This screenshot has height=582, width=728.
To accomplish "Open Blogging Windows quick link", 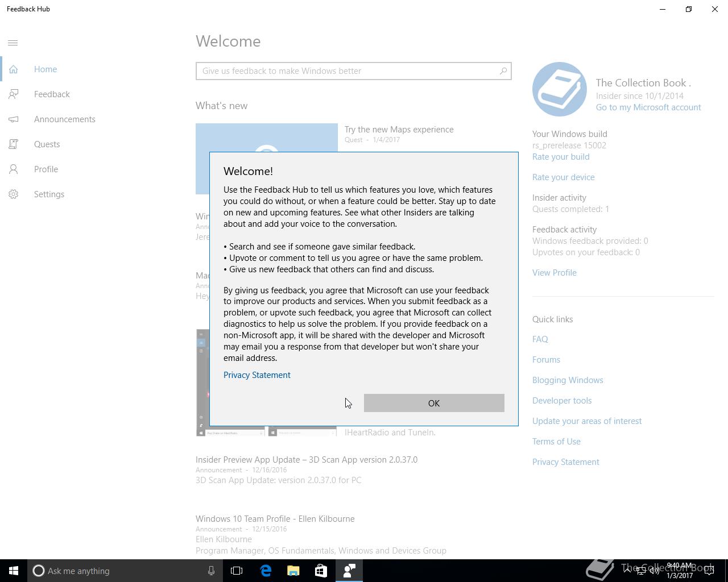I will click(568, 380).
